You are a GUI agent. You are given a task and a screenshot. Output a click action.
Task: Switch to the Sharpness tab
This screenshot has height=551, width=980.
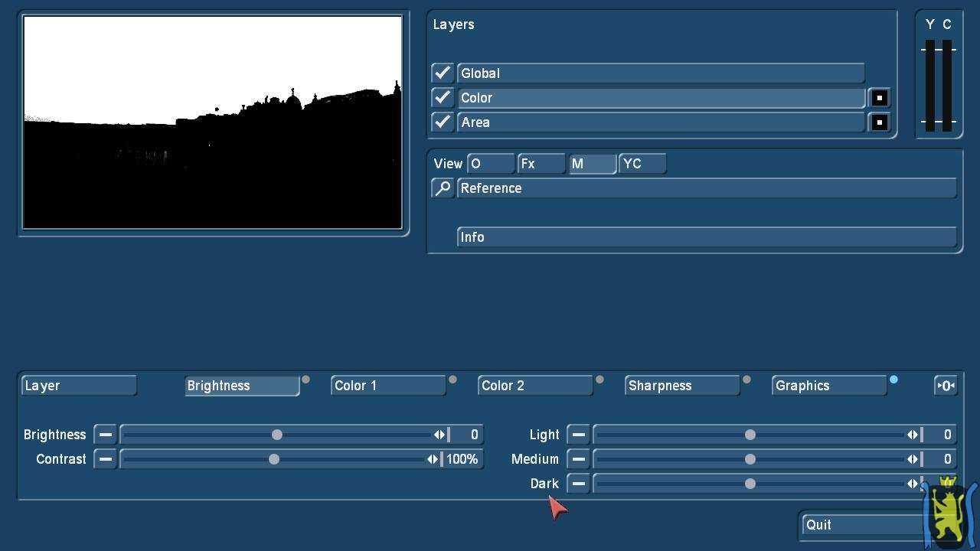pos(681,386)
